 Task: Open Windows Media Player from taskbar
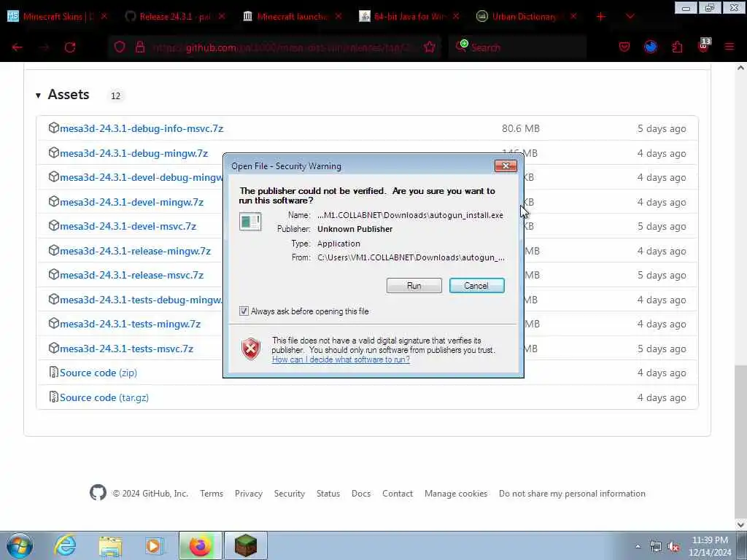pyautogui.click(x=155, y=545)
